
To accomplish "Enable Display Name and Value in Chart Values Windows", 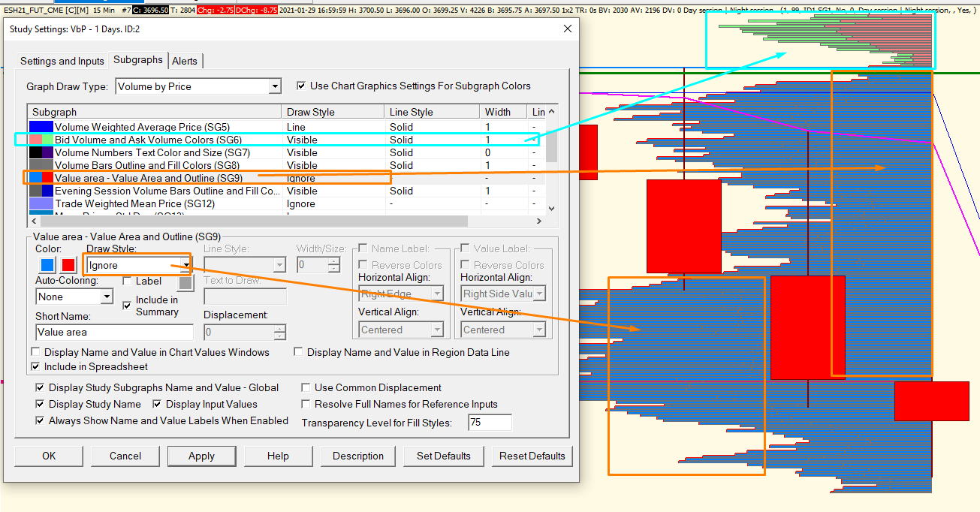I will point(36,352).
